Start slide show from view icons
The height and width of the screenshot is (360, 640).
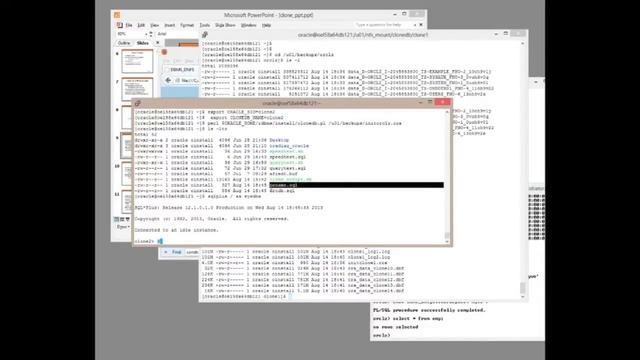click(x=127, y=219)
